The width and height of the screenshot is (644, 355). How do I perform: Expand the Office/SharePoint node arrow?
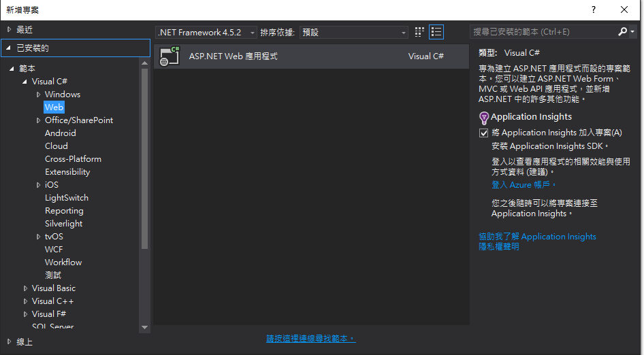(38, 120)
